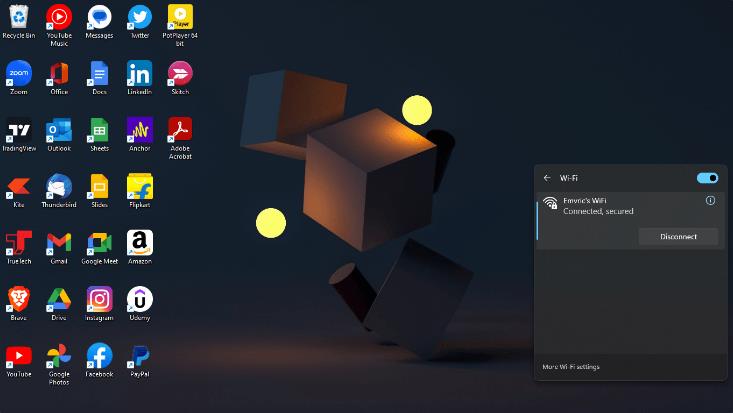Select the Recycle Bin icon
The image size is (733, 413).
click(x=19, y=21)
